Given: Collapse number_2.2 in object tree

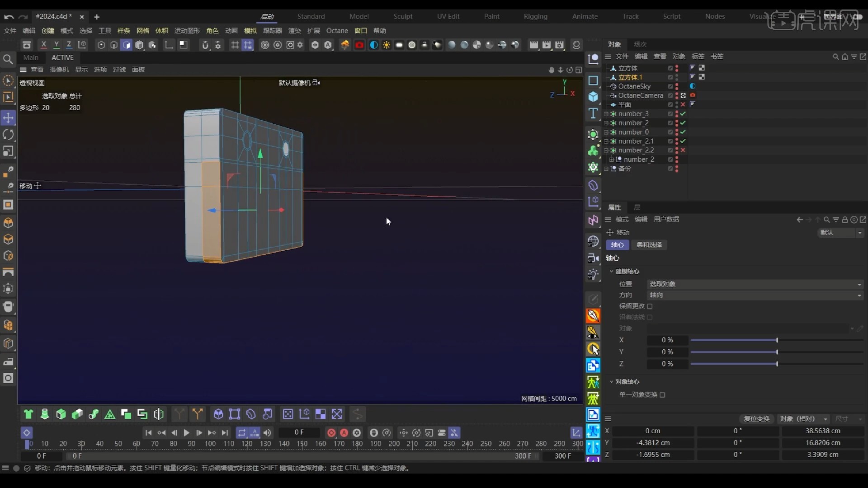Looking at the screenshot, I should coord(606,150).
